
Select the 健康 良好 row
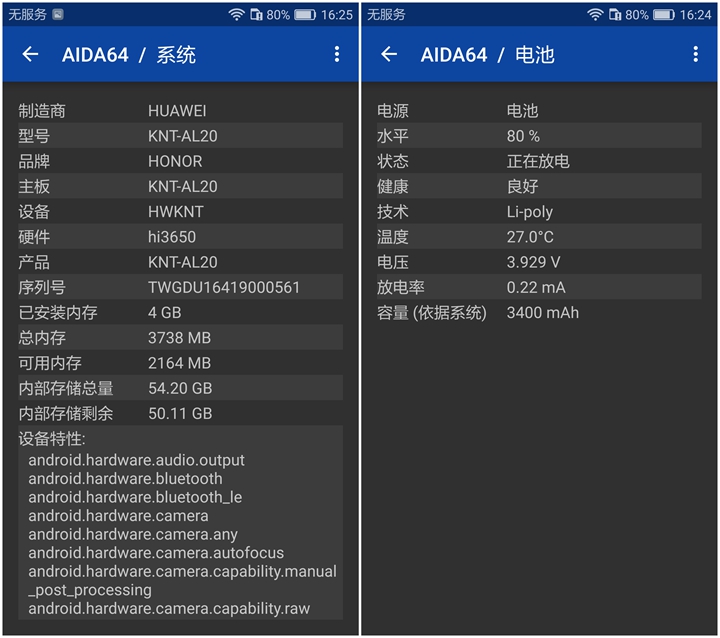(539, 186)
